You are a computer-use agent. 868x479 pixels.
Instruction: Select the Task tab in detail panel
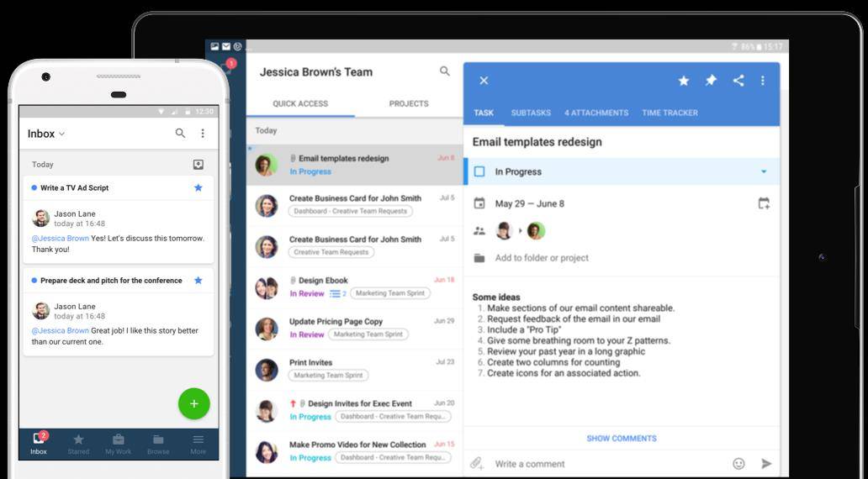point(484,113)
